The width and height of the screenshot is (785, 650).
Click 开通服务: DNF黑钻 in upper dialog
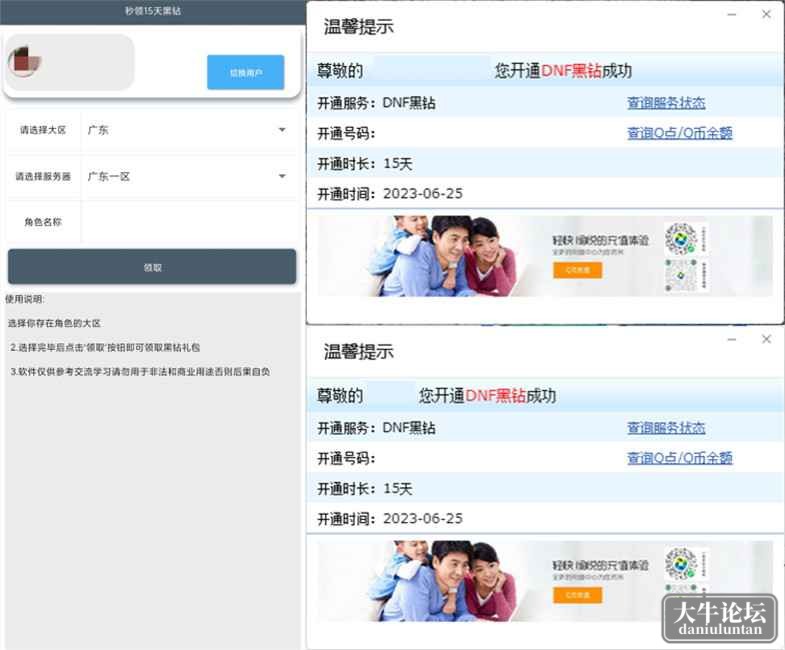376,103
